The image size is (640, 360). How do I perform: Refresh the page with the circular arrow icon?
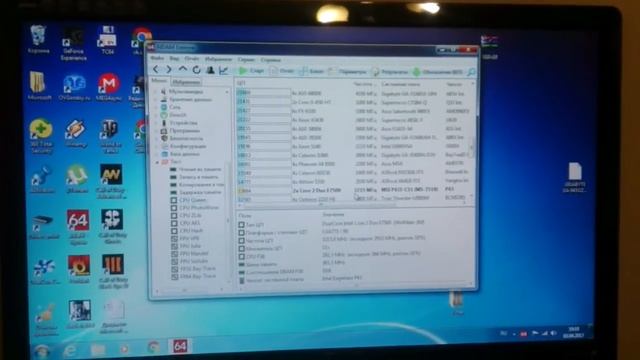pyautogui.click(x=196, y=70)
